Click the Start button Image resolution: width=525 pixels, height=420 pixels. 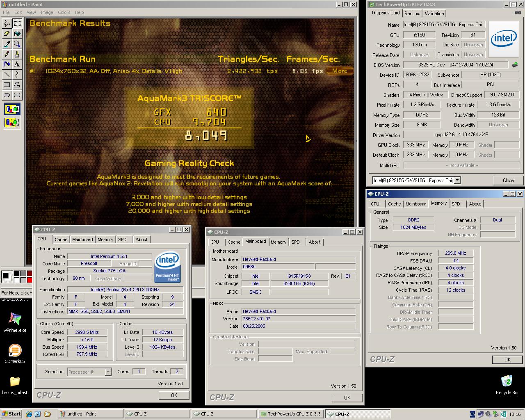11,414
